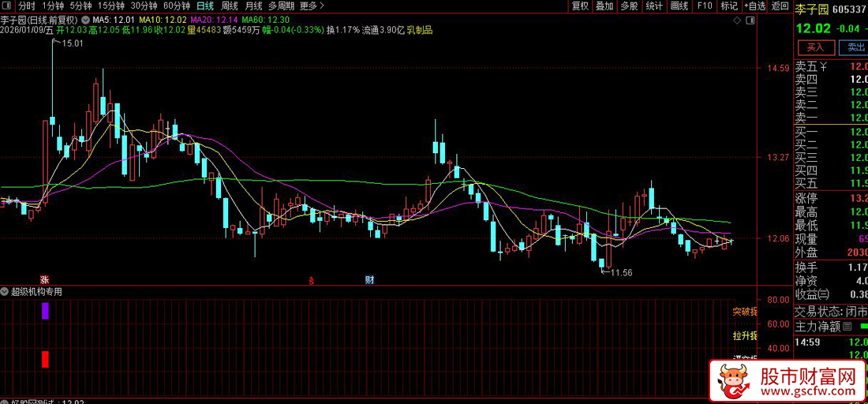Switch to the 5分钟 period

82,6
